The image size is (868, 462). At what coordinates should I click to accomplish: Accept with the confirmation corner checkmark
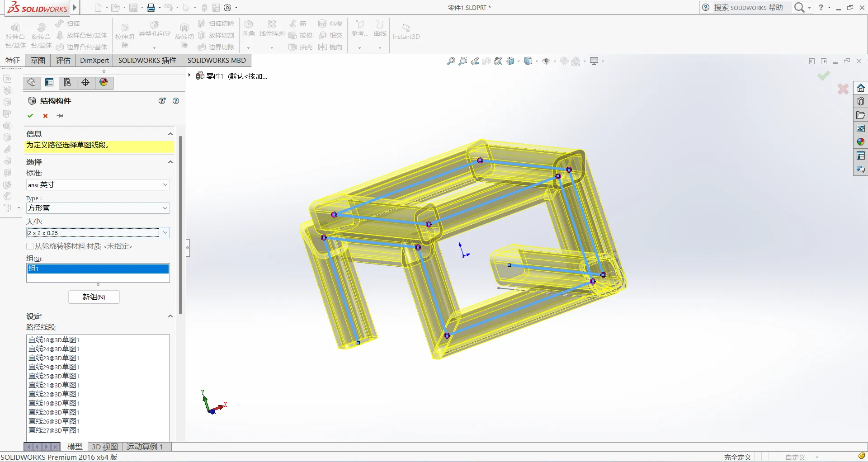pos(824,75)
